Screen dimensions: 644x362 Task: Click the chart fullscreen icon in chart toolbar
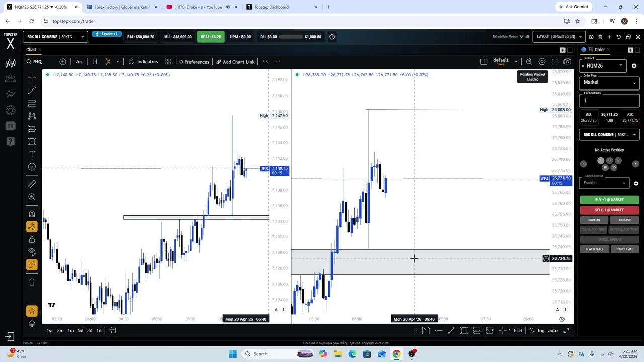pos(554,62)
